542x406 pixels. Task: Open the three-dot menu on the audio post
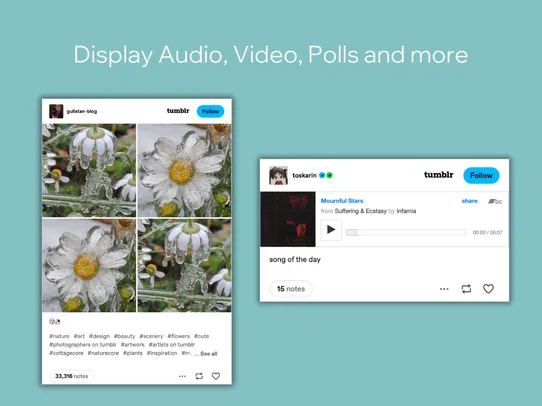pyautogui.click(x=444, y=289)
